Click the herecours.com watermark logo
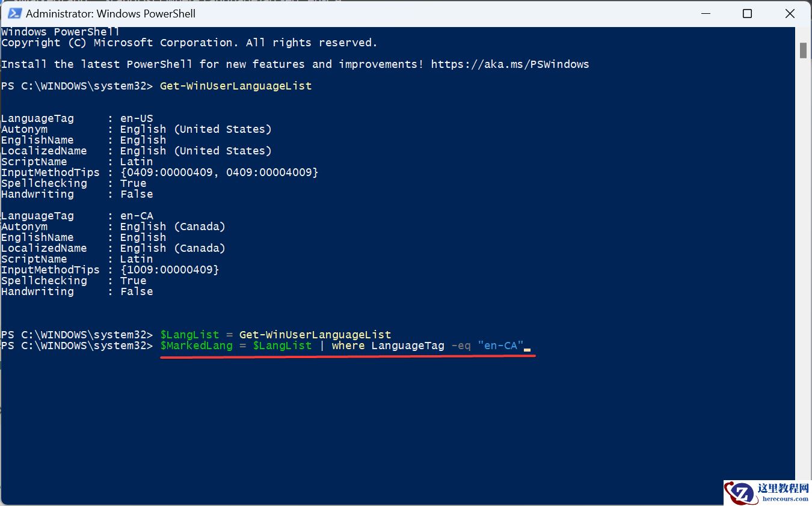Viewport: 812px width, 506px height. [767, 493]
